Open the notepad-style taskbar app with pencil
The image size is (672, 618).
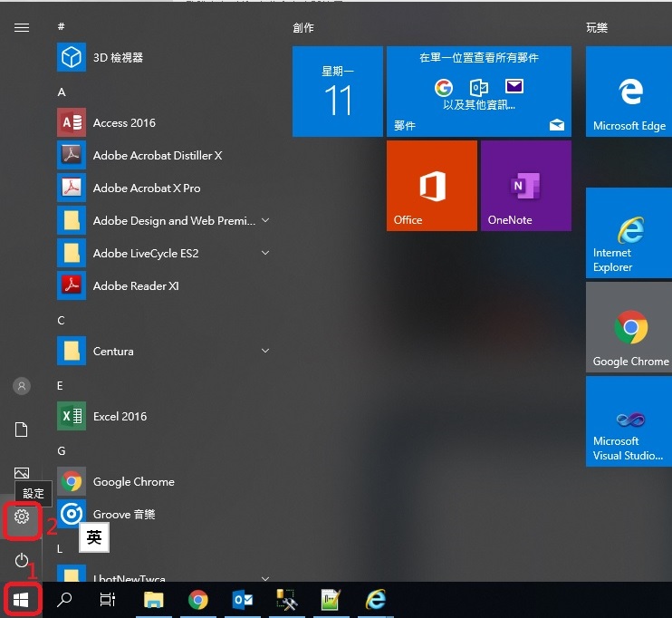coord(331,600)
